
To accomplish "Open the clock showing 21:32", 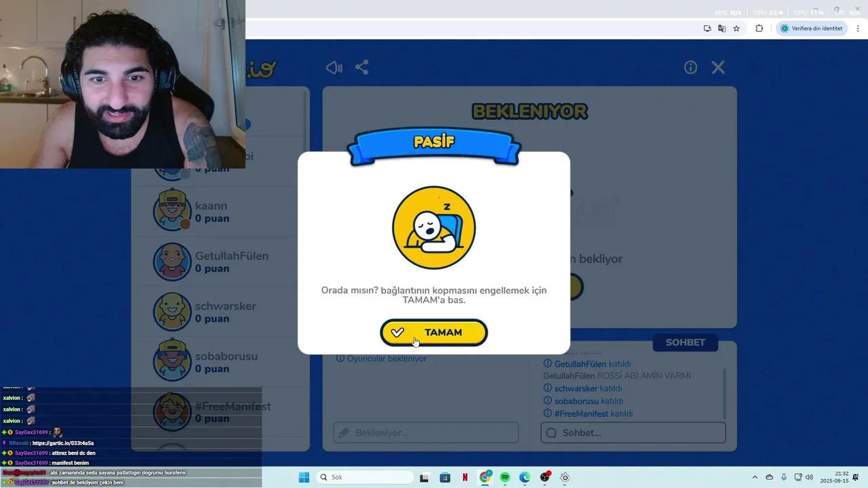I will tap(834, 477).
